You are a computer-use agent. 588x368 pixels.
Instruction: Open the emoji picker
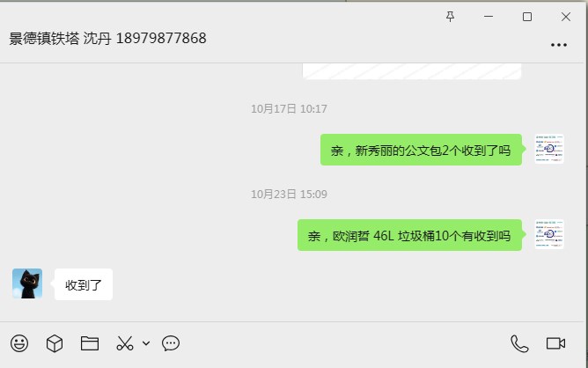tap(19, 343)
